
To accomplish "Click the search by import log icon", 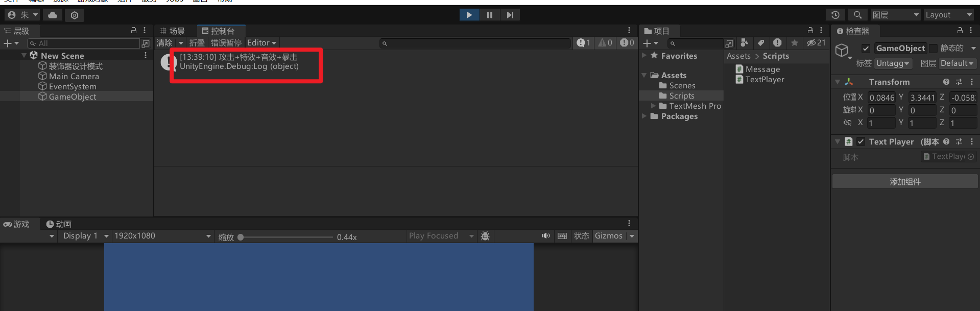I will coord(777,43).
